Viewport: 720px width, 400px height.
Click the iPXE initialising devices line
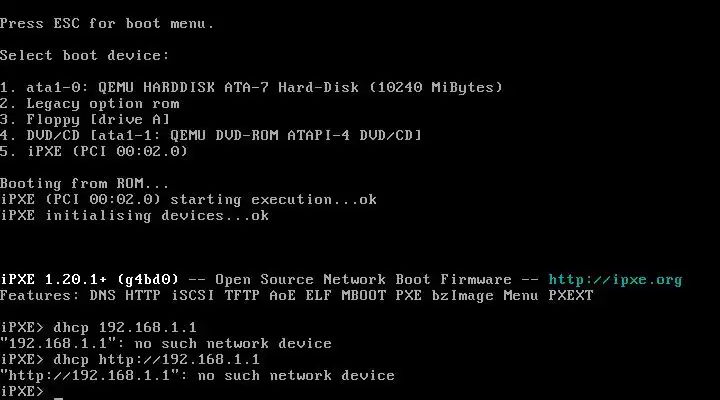pyautogui.click(x=135, y=216)
